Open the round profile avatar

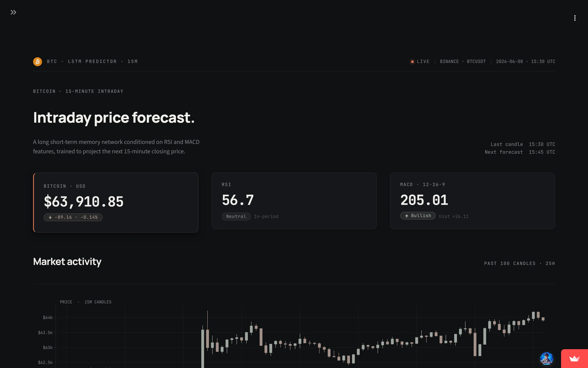[x=546, y=358]
